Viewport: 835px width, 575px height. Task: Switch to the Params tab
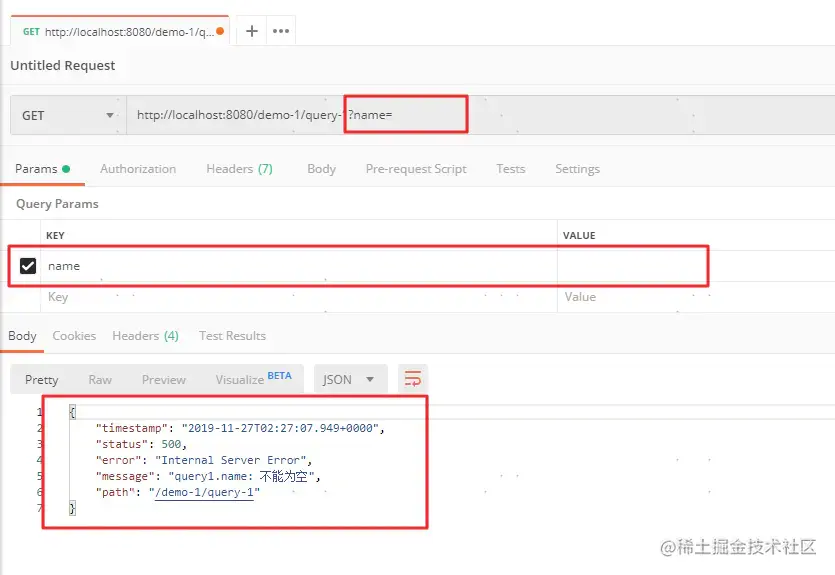pyautogui.click(x=42, y=169)
